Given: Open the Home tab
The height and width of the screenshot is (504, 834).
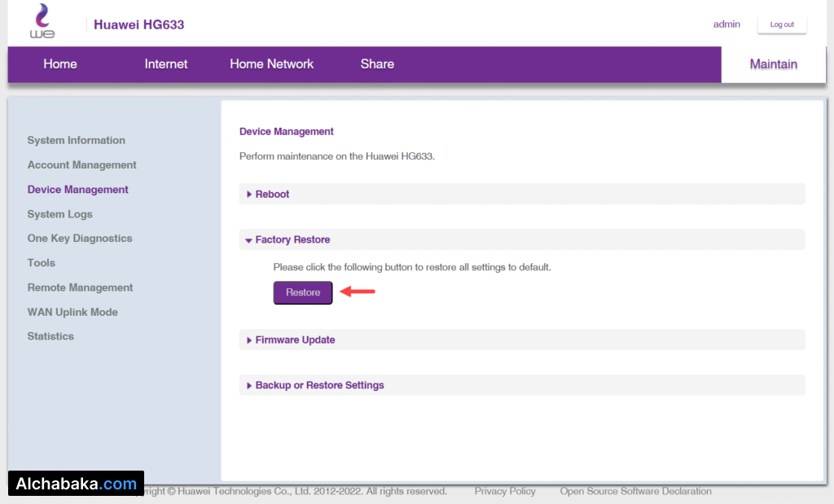Looking at the screenshot, I should (60, 64).
